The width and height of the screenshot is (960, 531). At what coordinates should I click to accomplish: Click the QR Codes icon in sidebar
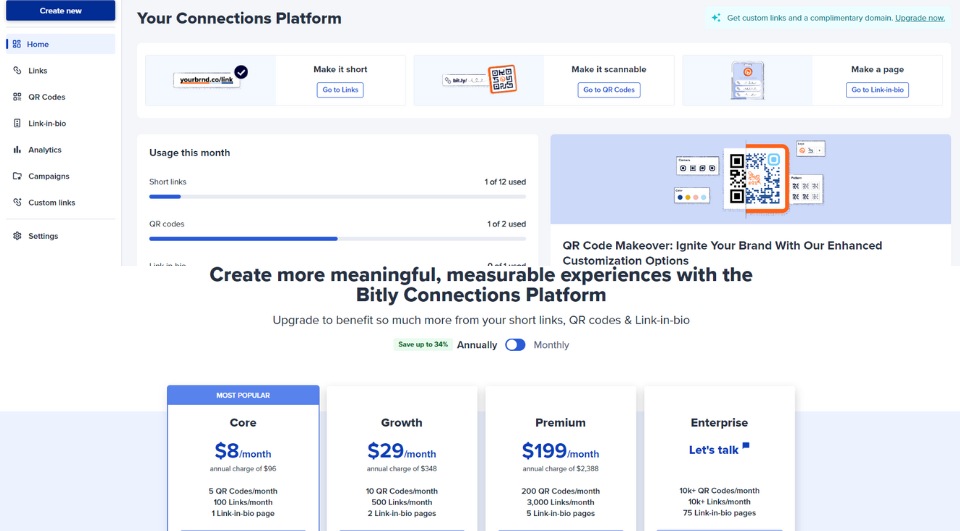17,97
